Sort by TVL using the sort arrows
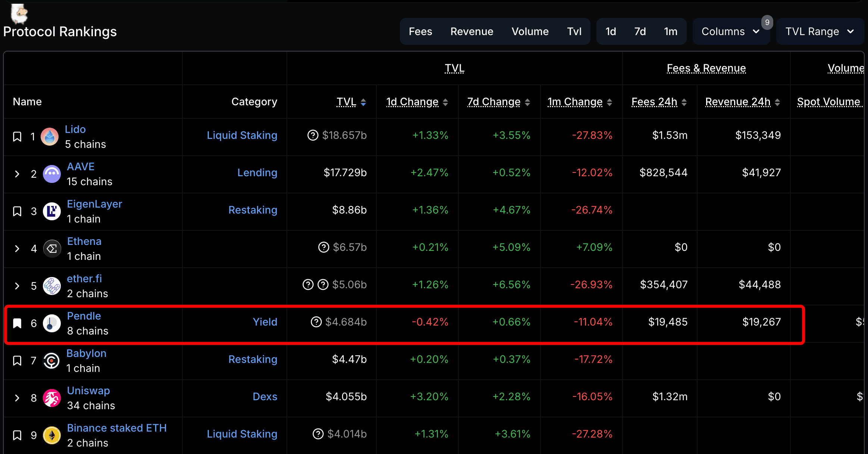The width and height of the screenshot is (868, 454). pyautogui.click(x=363, y=102)
